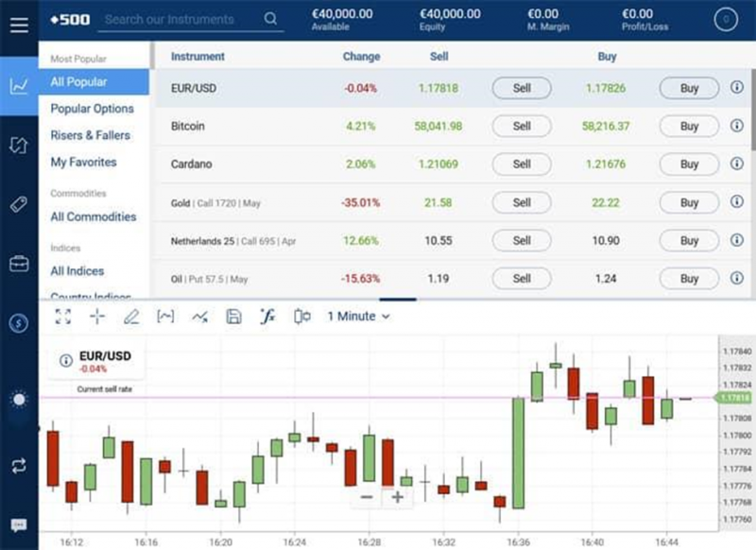Image resolution: width=756 pixels, height=550 pixels.
Task: Click the Search our Instruments field
Action: pyautogui.click(x=180, y=19)
